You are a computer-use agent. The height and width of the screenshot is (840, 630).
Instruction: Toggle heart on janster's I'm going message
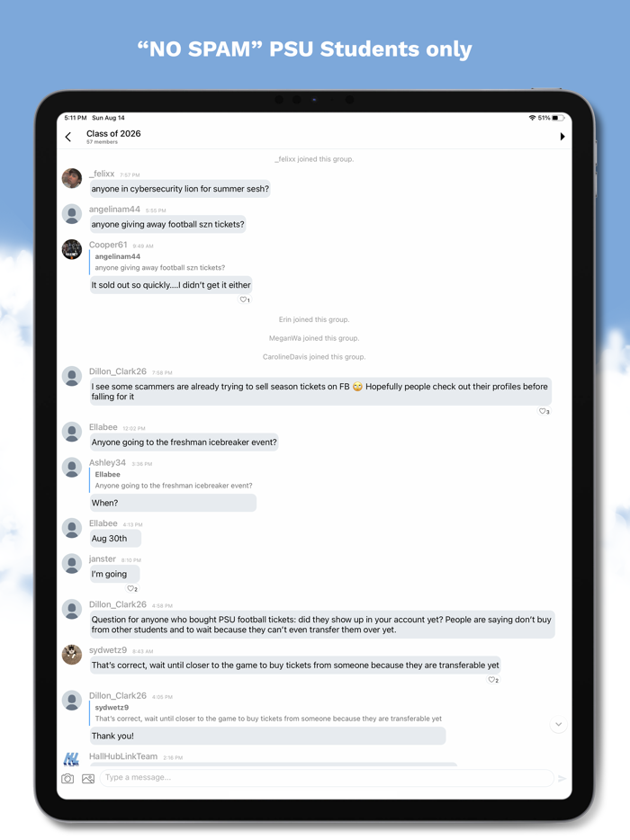pyautogui.click(x=132, y=589)
